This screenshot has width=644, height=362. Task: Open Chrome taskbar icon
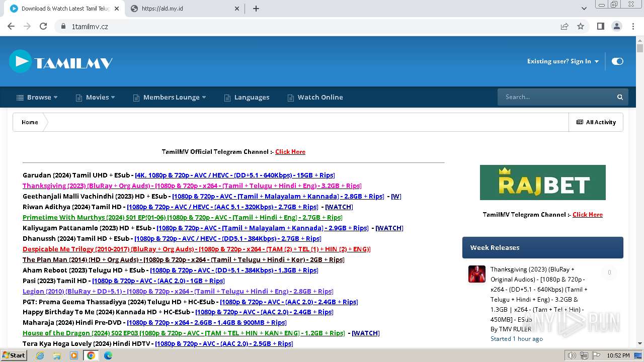91,355
